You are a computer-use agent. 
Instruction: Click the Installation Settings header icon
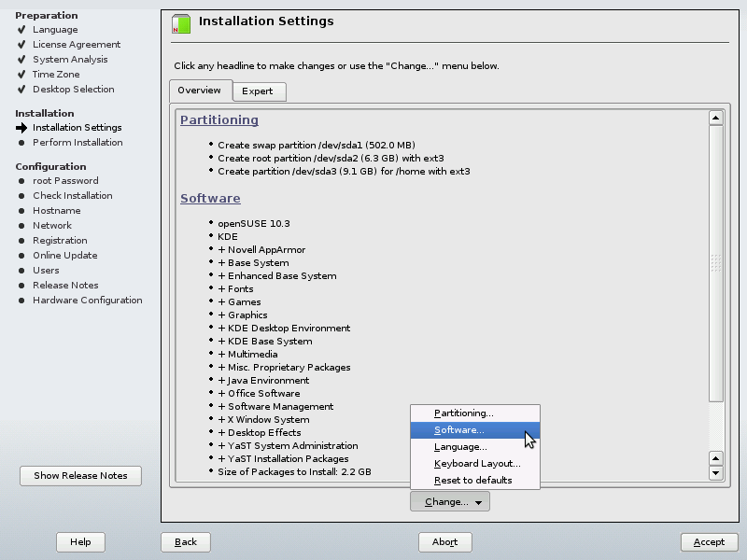click(181, 24)
